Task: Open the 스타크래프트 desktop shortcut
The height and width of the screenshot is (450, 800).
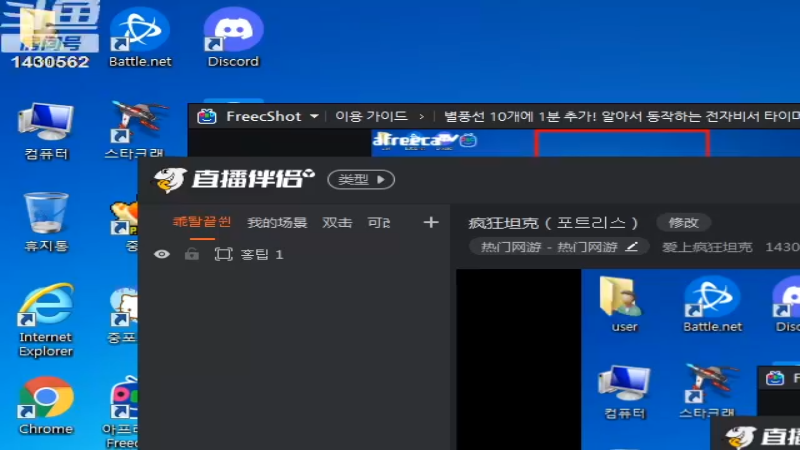Action: [x=137, y=130]
